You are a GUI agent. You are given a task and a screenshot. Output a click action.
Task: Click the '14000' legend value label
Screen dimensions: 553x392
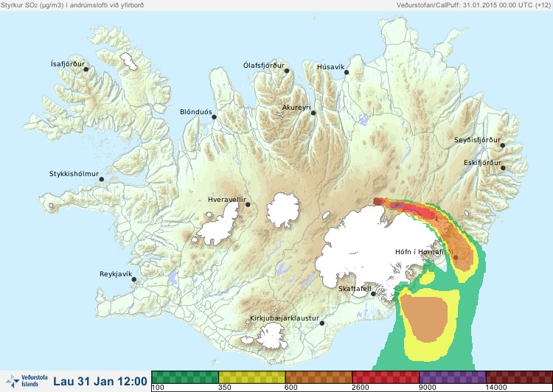[x=496, y=388]
